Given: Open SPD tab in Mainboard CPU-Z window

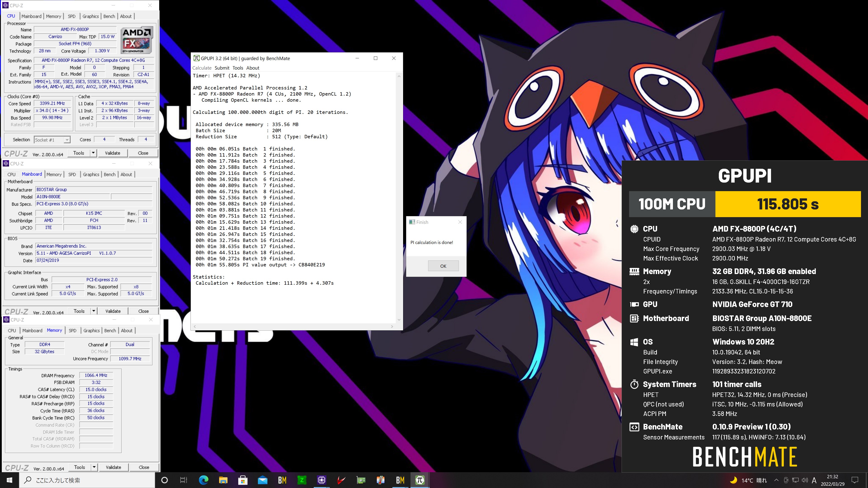Looking at the screenshot, I should (x=72, y=174).
